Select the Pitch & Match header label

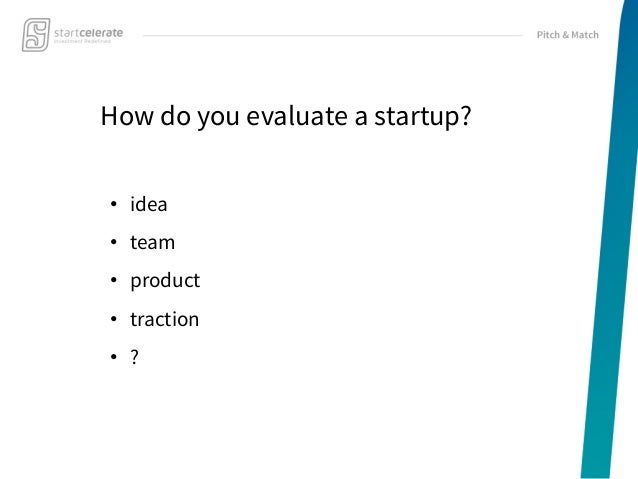tap(568, 35)
